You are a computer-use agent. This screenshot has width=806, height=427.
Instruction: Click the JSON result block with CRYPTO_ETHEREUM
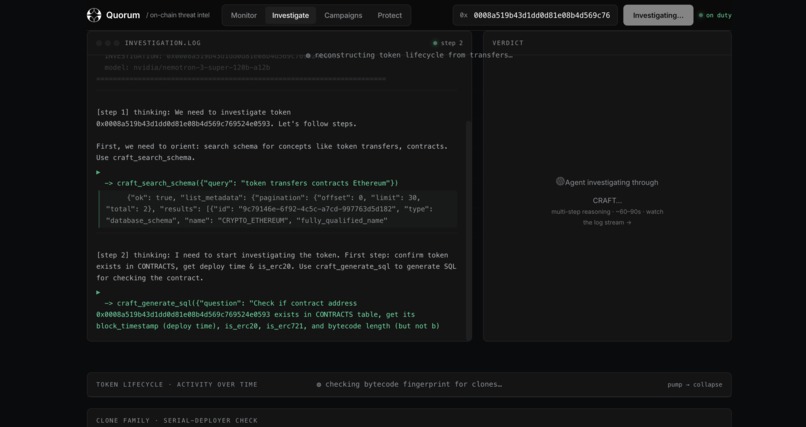[x=278, y=209]
